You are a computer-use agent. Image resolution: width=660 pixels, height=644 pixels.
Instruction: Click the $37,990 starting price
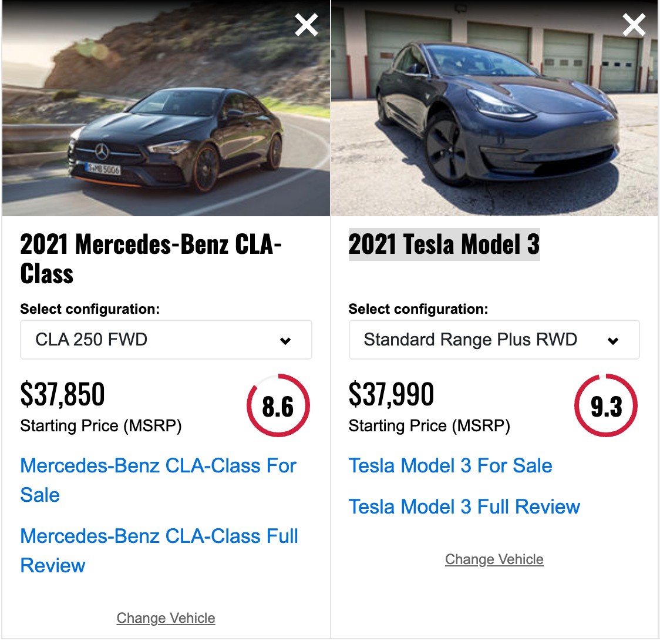pos(391,394)
